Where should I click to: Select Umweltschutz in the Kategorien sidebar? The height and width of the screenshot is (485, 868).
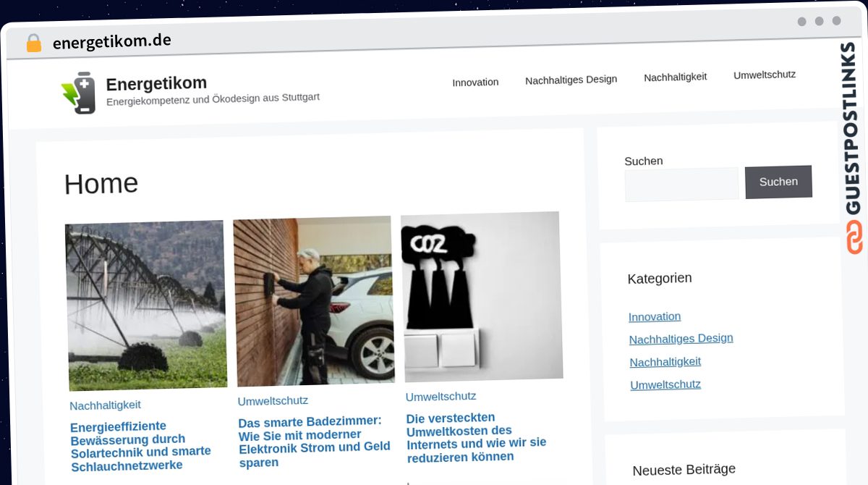point(665,384)
